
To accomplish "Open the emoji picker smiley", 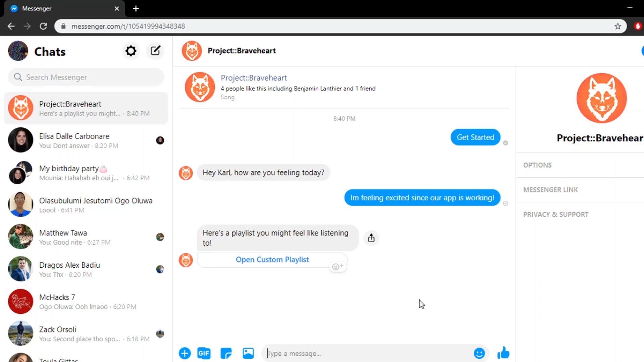I will (x=479, y=353).
